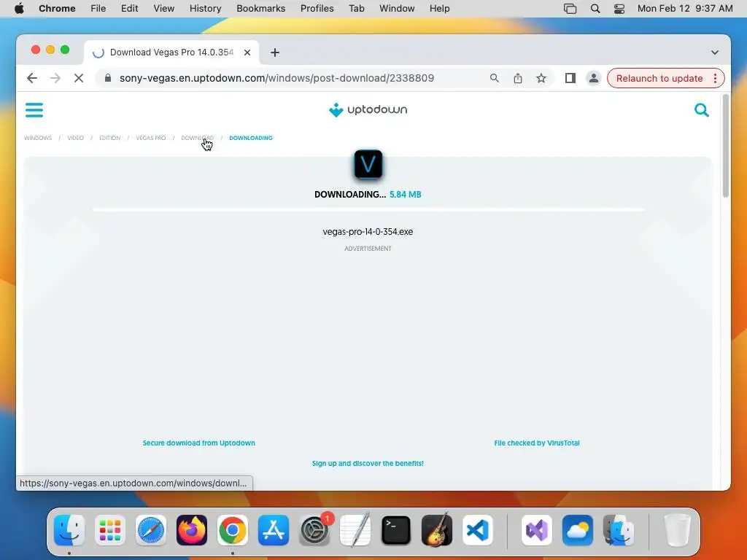Open Chrome three-dot menu
This screenshot has width=747, height=560.
(715, 78)
